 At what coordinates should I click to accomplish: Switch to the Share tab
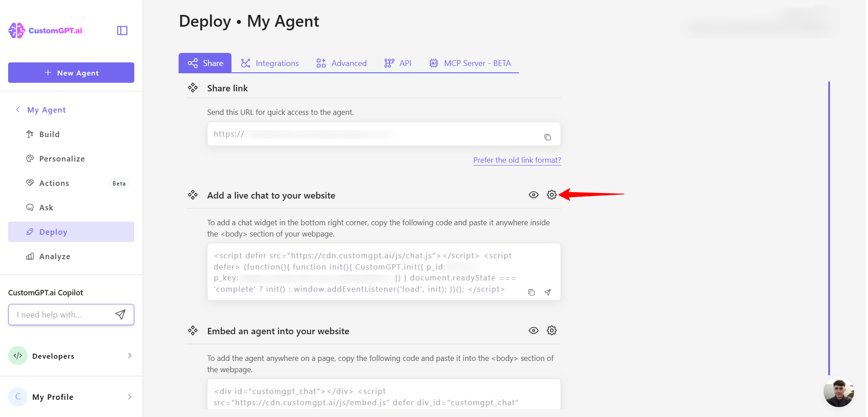point(205,63)
